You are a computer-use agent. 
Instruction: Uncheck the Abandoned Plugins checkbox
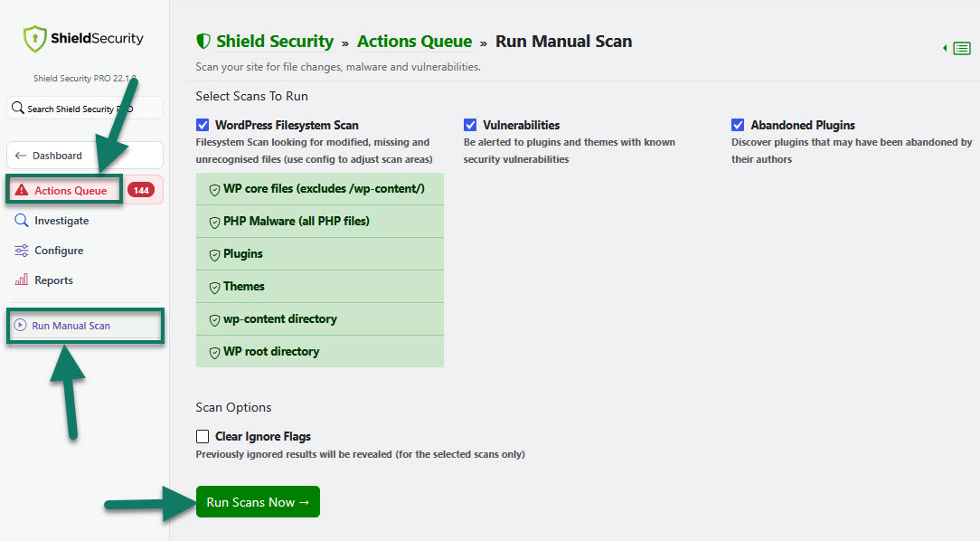pyautogui.click(x=738, y=125)
